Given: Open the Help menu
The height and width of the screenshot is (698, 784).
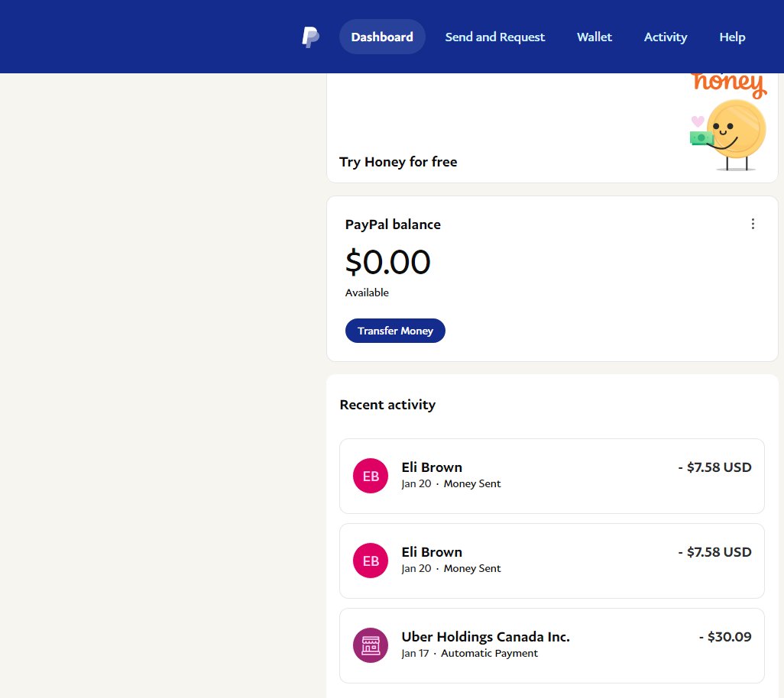Looking at the screenshot, I should (732, 37).
